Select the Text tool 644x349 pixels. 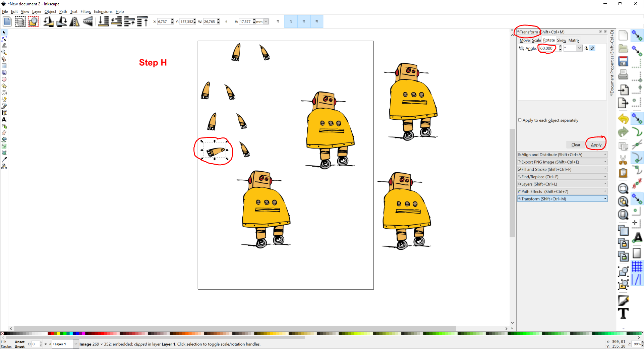[x=4, y=120]
